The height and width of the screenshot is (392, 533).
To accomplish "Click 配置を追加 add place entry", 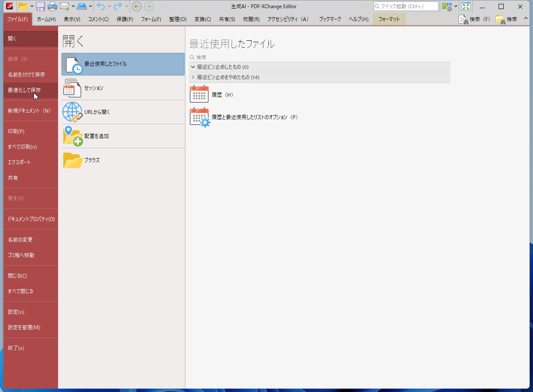I will pos(123,136).
